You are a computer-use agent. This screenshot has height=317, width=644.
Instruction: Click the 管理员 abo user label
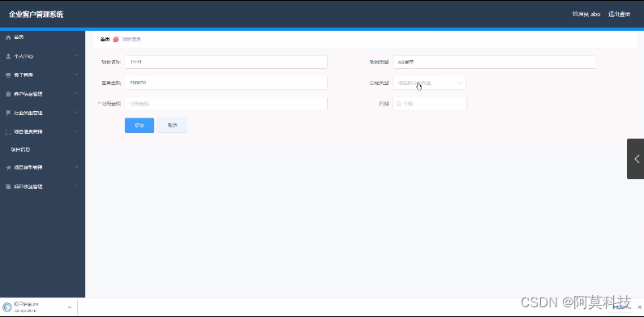pos(586,15)
